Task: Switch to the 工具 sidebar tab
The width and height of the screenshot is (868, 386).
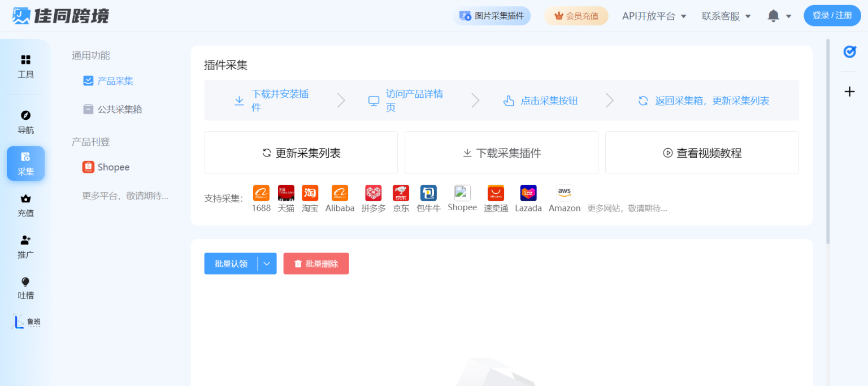Action: pyautogui.click(x=26, y=66)
